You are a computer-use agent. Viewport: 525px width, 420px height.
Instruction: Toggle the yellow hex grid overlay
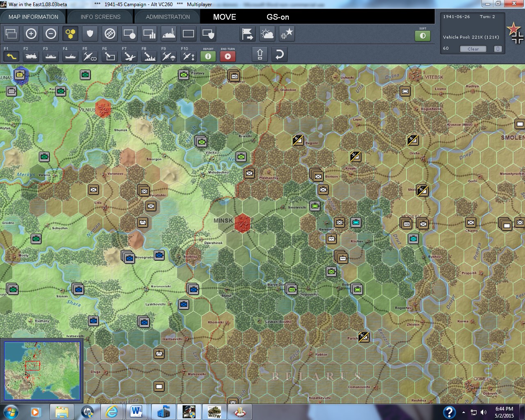tap(71, 34)
